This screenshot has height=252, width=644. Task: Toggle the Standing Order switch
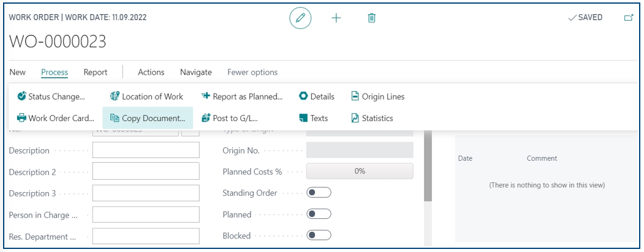click(x=319, y=193)
